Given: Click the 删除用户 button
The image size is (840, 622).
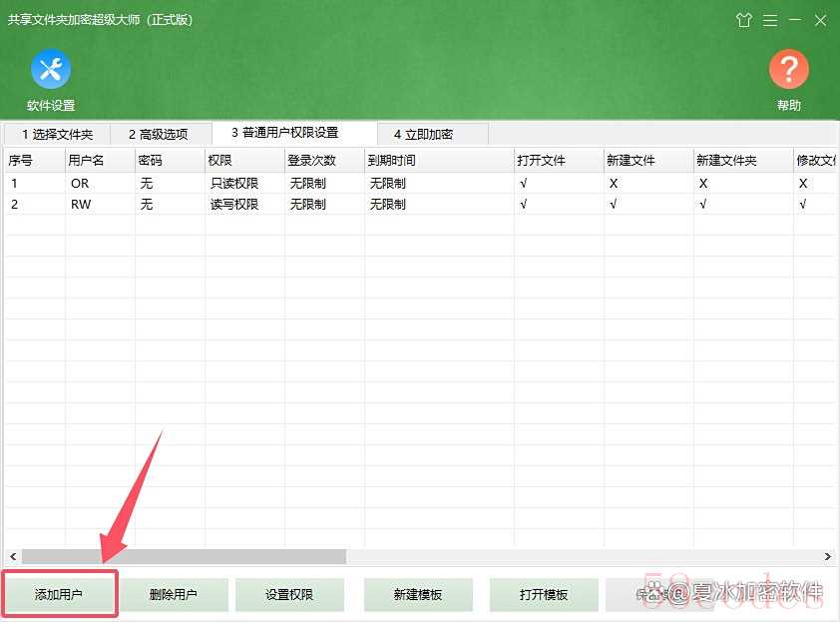Looking at the screenshot, I should point(174,594).
